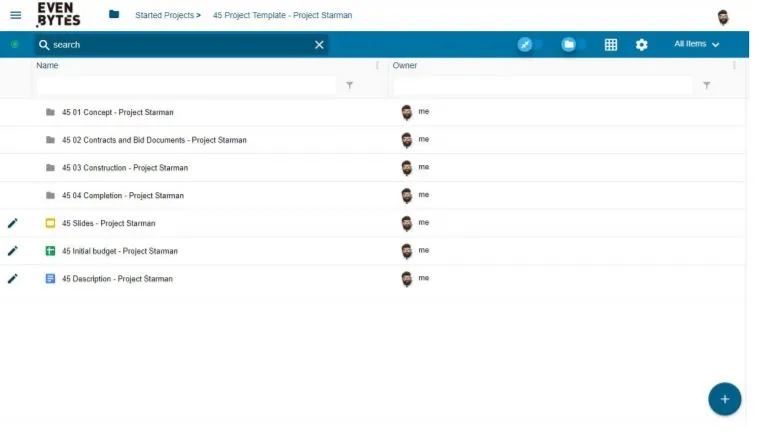Focus the Name filter input
The height and width of the screenshot is (440, 759).
pyautogui.click(x=186, y=85)
